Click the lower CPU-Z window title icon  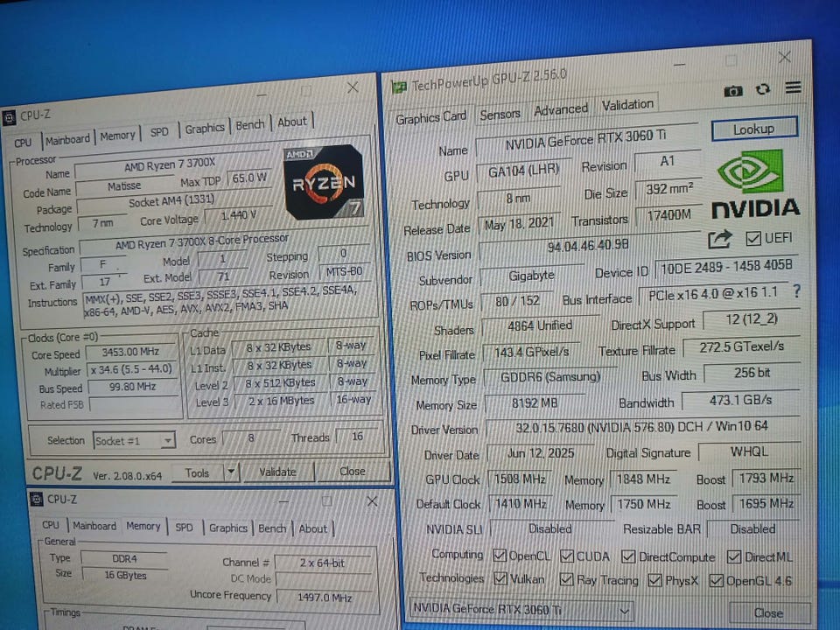point(37,500)
